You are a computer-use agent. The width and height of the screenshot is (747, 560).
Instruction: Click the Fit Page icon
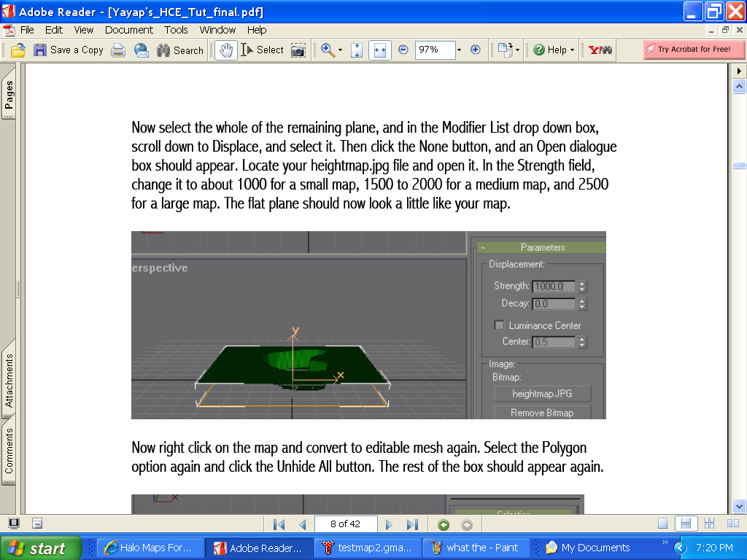pos(356,50)
